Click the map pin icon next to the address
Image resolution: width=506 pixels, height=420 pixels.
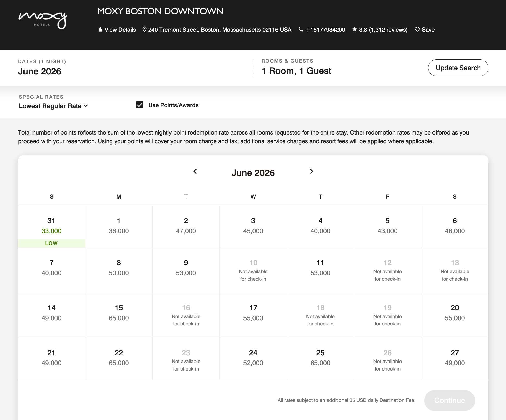pos(144,29)
